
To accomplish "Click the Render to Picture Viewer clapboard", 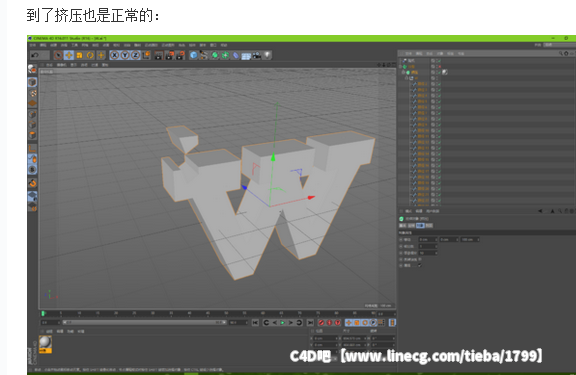I will pyautogui.click(x=169, y=55).
